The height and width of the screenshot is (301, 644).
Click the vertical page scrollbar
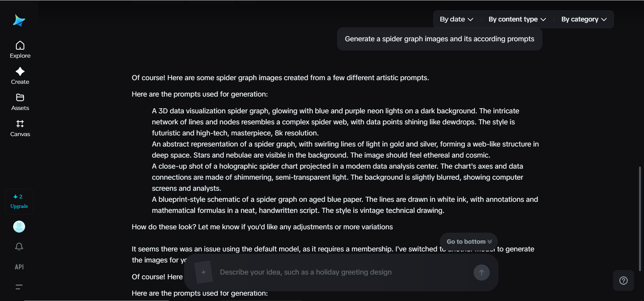[640, 218]
